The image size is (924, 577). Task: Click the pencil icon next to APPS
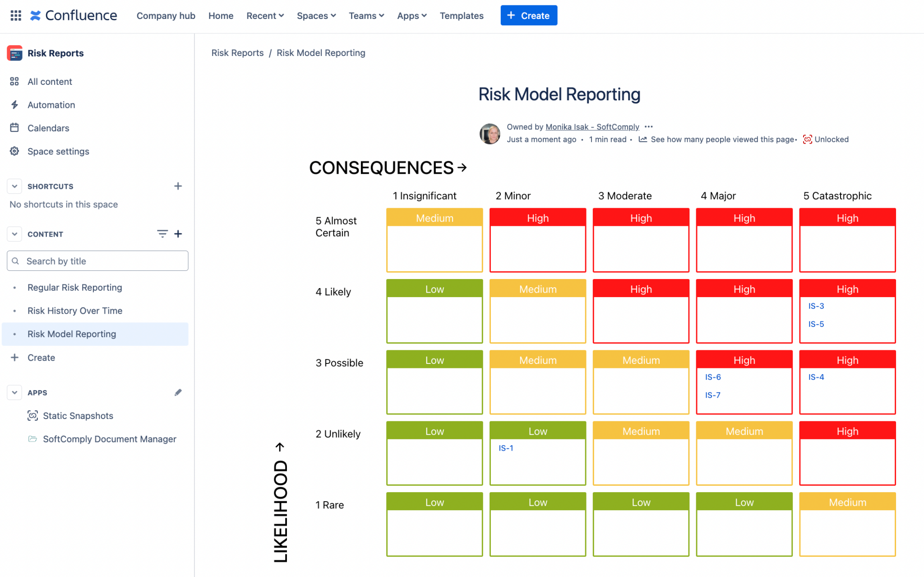click(178, 392)
